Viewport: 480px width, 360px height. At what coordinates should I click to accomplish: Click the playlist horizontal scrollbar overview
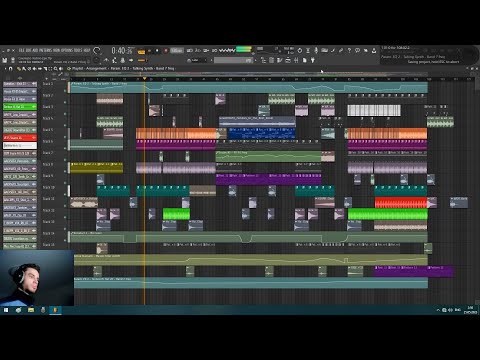[272, 74]
